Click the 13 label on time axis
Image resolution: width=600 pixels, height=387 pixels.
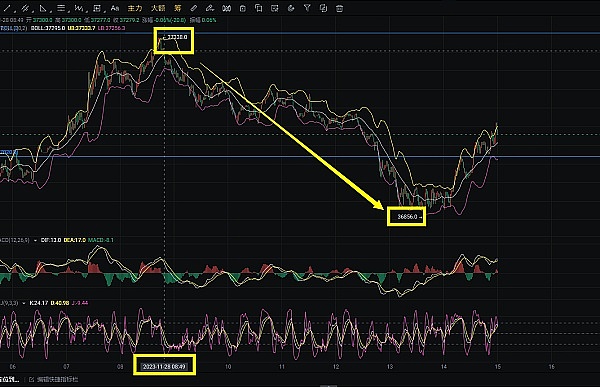click(390, 366)
